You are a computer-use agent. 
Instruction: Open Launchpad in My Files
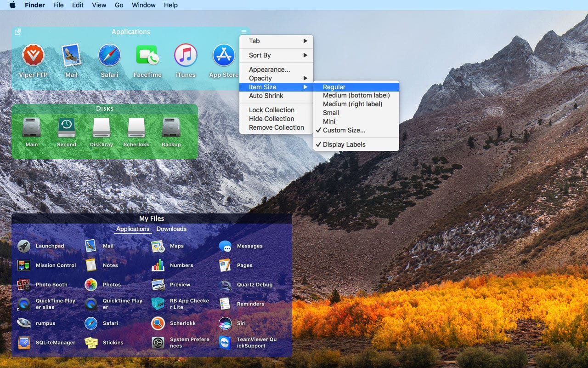[24, 246]
